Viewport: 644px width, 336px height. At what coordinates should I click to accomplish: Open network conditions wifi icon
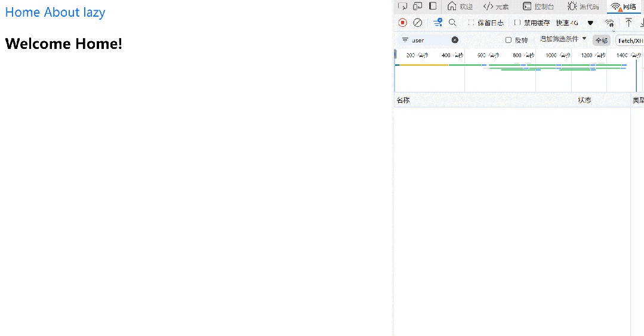[609, 23]
